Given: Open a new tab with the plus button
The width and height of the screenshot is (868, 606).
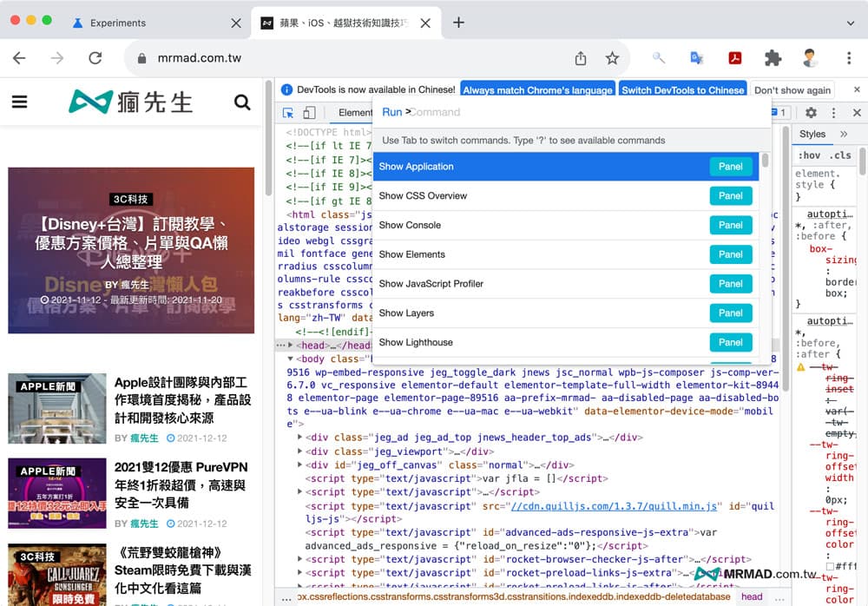Looking at the screenshot, I should [x=458, y=23].
